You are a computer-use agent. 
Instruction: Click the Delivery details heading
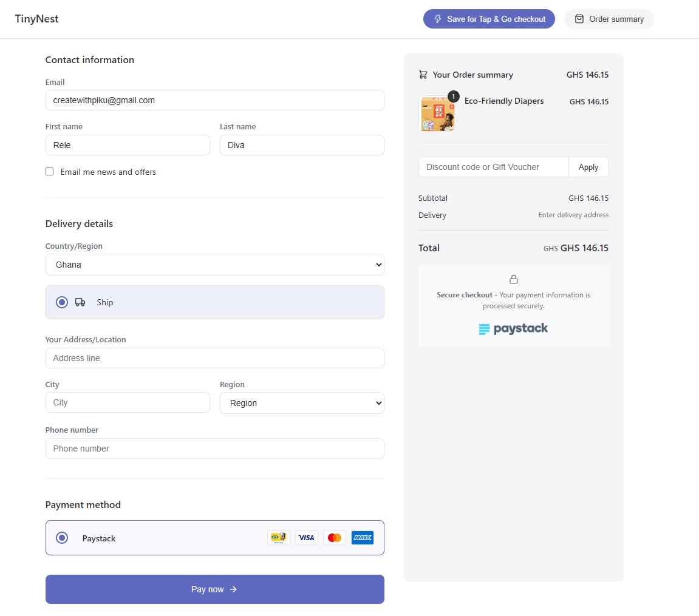pos(79,223)
